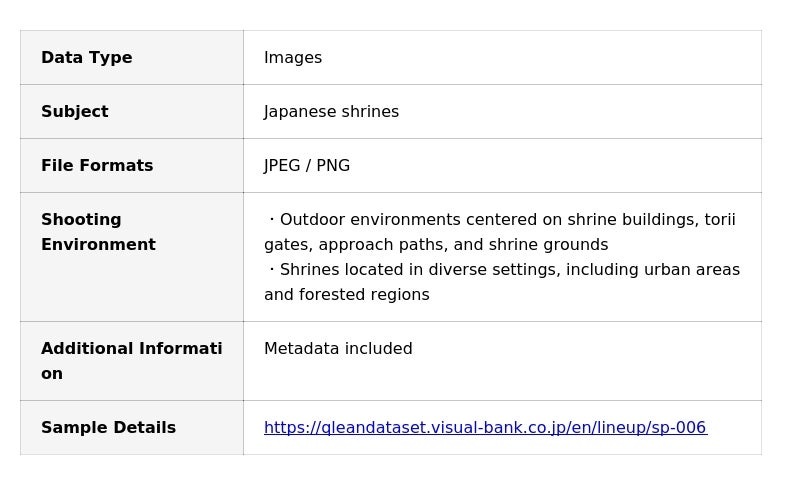Select the "Images" value text
Viewport: 800px width, 485px height.
(x=293, y=58)
